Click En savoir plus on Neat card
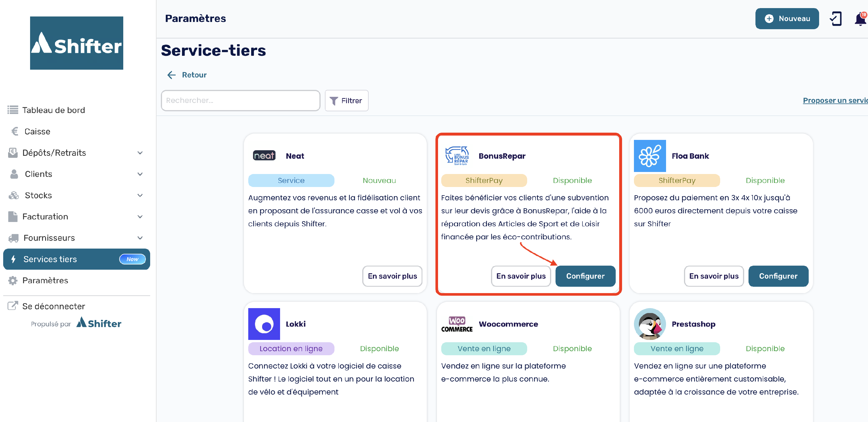 (x=392, y=276)
